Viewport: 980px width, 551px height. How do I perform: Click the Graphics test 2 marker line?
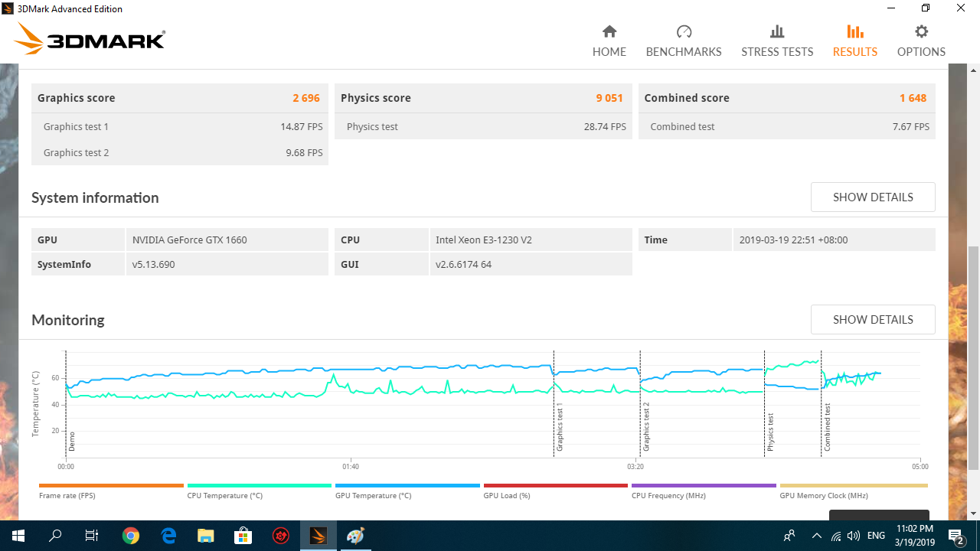click(x=640, y=403)
